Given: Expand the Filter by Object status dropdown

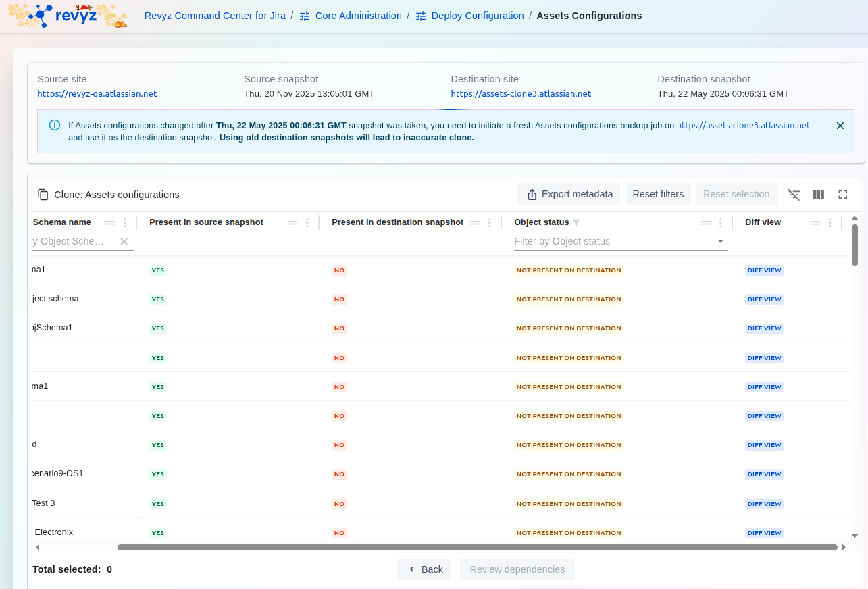Looking at the screenshot, I should (720, 242).
